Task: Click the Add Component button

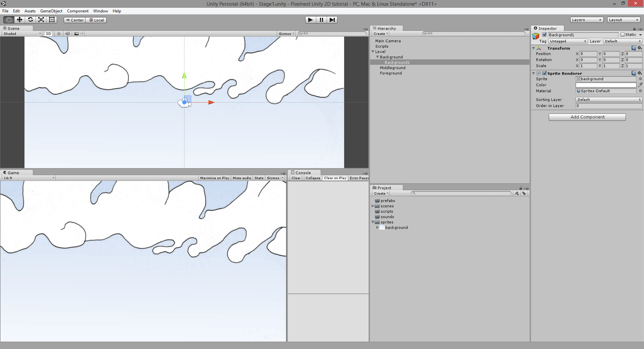Action: point(587,117)
